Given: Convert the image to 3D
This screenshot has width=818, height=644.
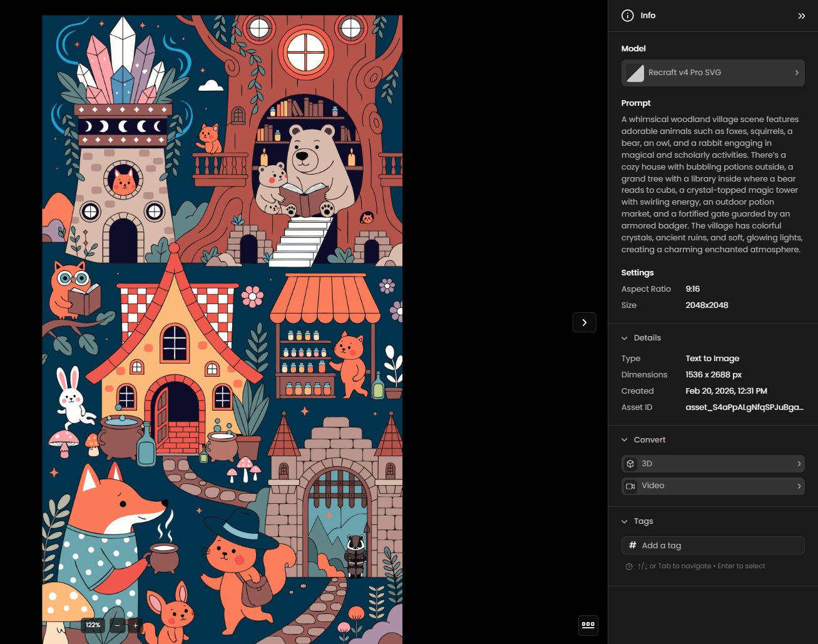Looking at the screenshot, I should (x=713, y=464).
